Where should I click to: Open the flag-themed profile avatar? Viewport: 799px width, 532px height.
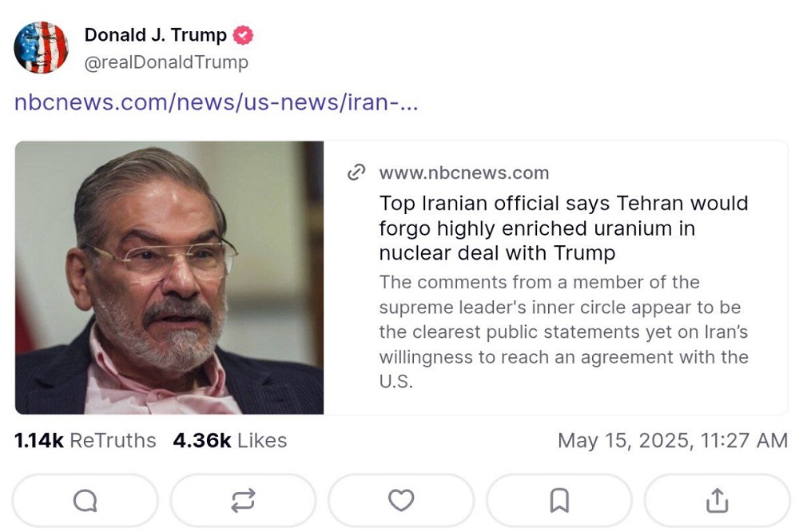[42, 48]
